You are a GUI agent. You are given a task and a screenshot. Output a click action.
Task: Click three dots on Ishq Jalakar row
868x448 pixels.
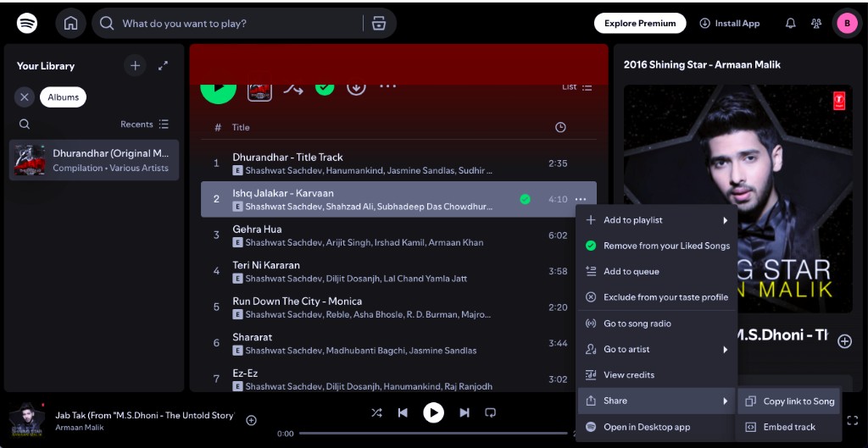coord(580,199)
